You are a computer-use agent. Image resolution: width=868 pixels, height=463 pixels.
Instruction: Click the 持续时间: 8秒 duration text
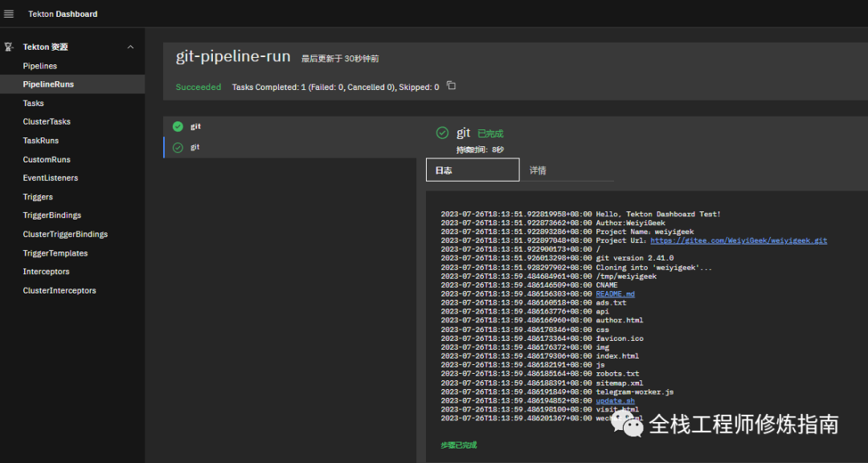(480, 150)
